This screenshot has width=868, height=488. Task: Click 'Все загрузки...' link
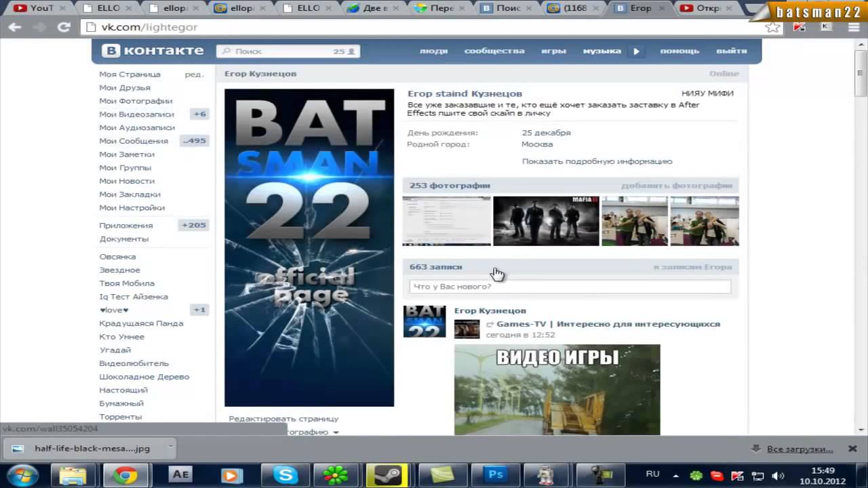point(800,449)
